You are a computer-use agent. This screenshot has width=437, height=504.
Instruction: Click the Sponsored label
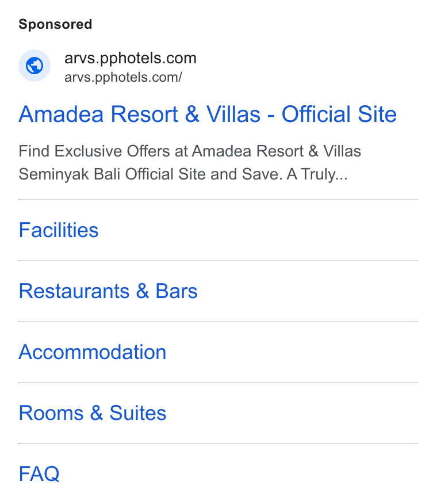tap(55, 24)
